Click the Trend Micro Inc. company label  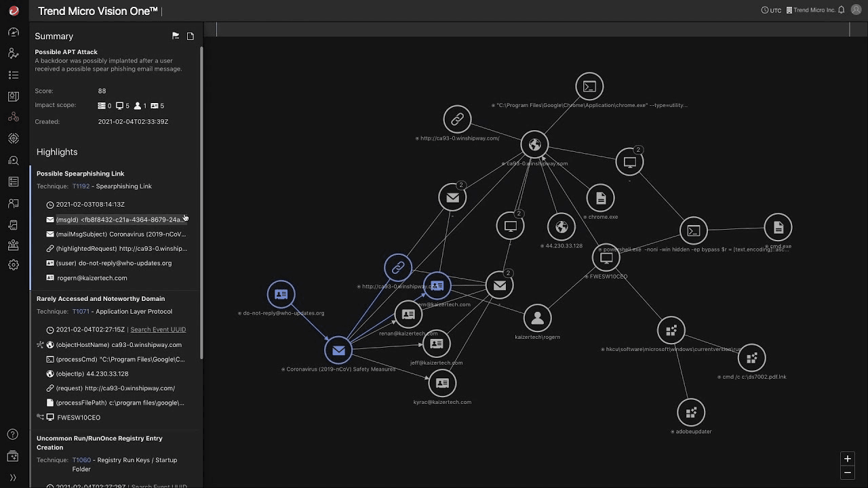coord(810,10)
